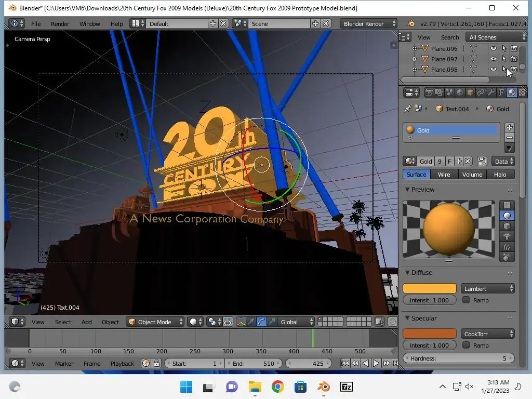The height and width of the screenshot is (399, 532).
Task: Jump to next keyframe
Action: point(386,363)
